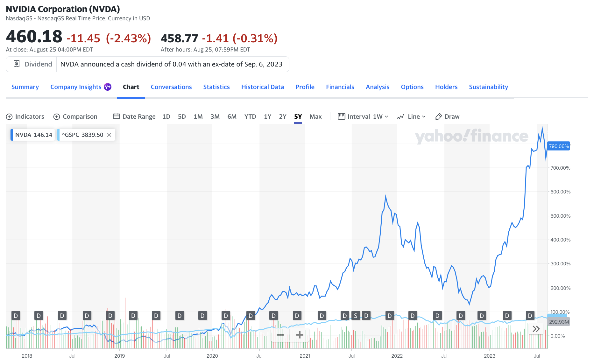This screenshot has height=364, width=594.
Task: Open the Analysis tab
Action: [x=378, y=87]
